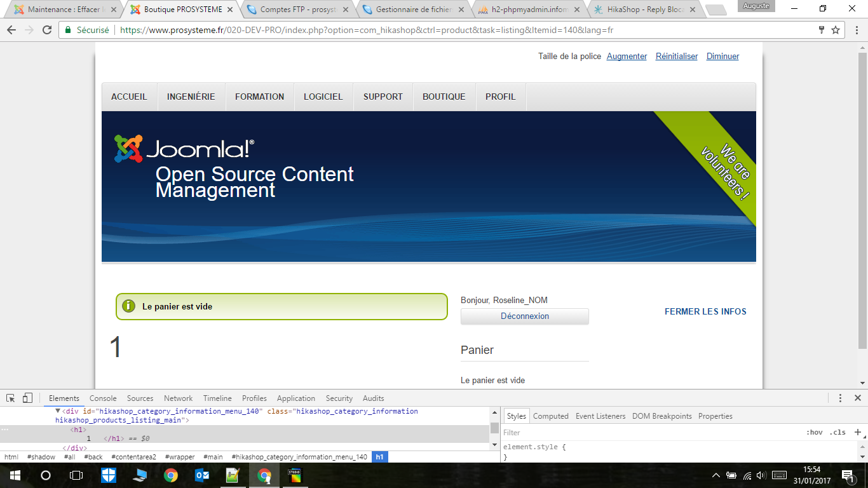Click the battery tray icon
This screenshot has height=488, width=868.
click(731, 475)
